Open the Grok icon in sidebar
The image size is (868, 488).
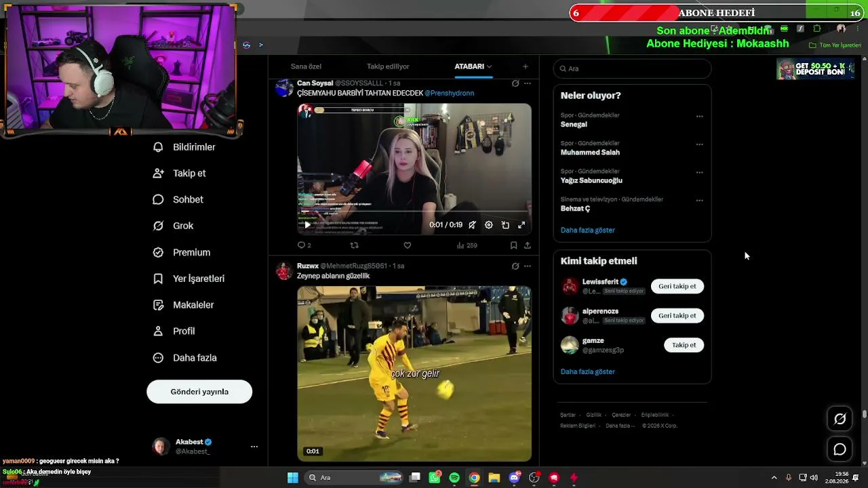[158, 226]
